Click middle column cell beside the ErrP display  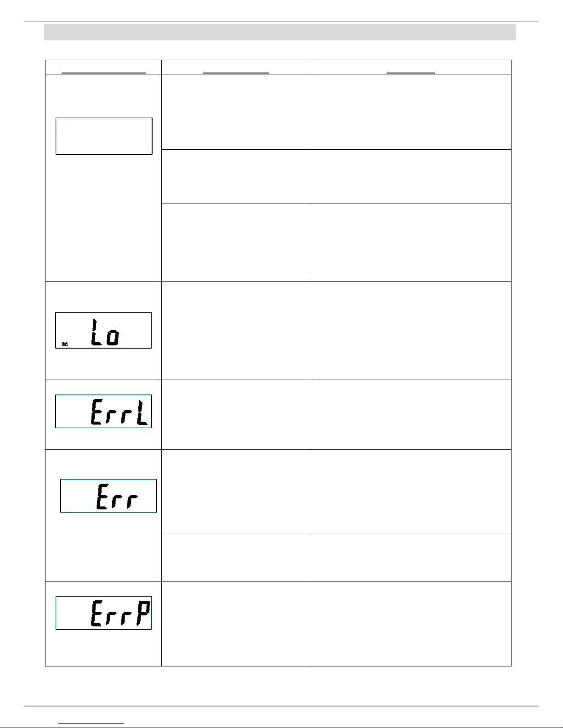click(x=236, y=624)
